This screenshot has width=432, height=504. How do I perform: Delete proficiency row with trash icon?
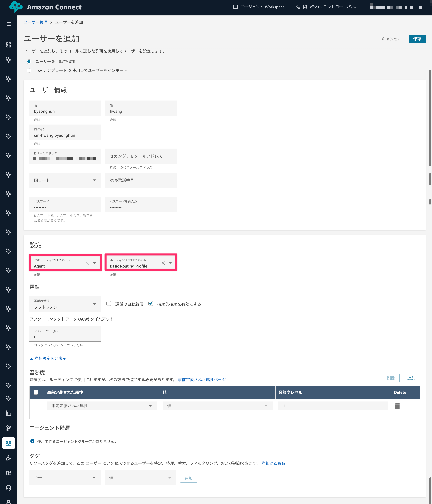(397, 406)
